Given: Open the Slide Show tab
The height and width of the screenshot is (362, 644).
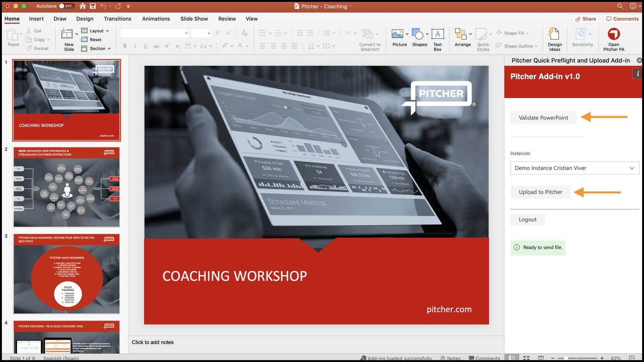Looking at the screenshot, I should pos(194,19).
